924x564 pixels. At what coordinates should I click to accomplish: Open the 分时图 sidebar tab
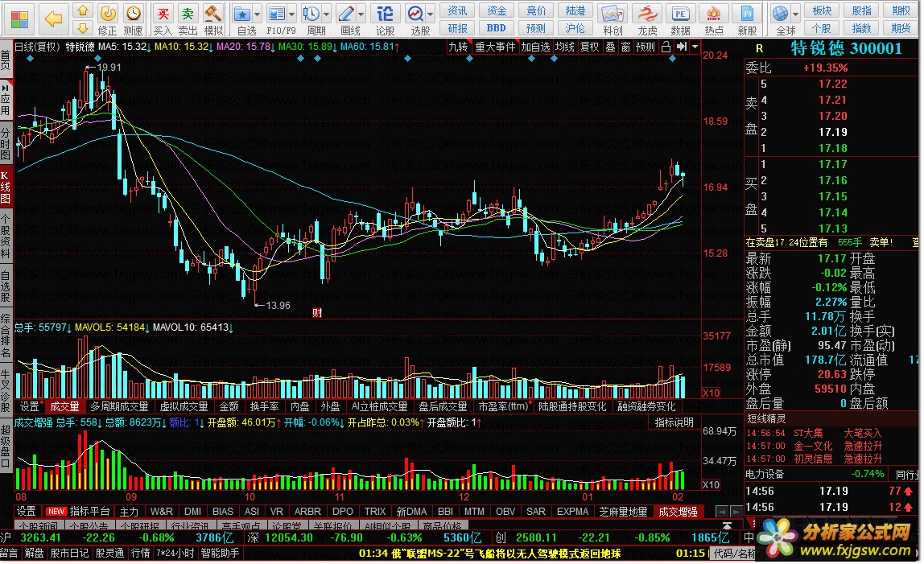6,143
